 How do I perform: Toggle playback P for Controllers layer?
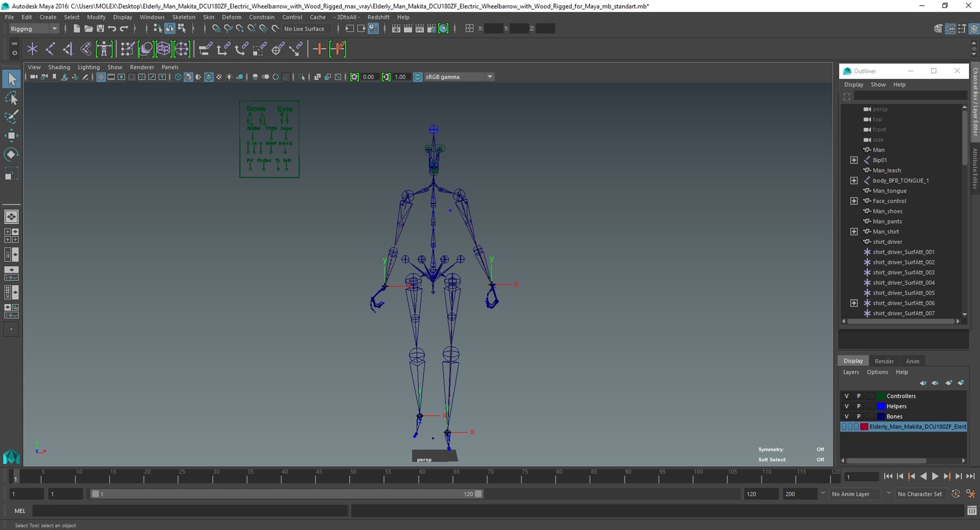859,396
